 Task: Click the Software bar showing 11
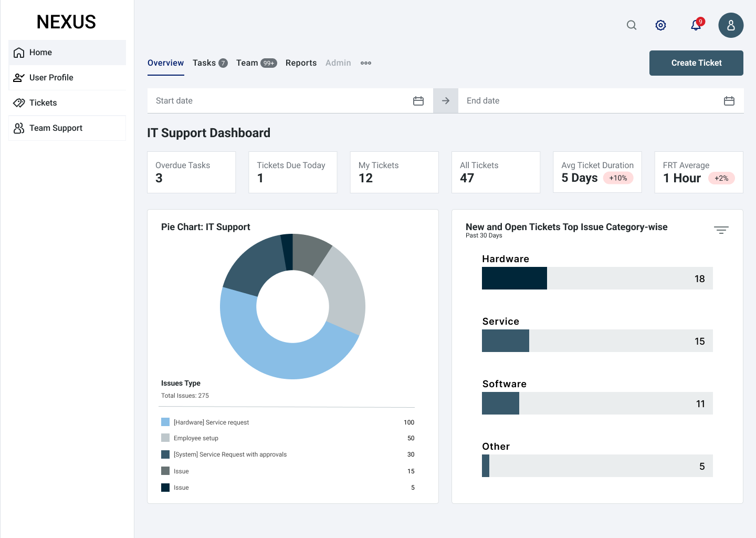tap(597, 403)
